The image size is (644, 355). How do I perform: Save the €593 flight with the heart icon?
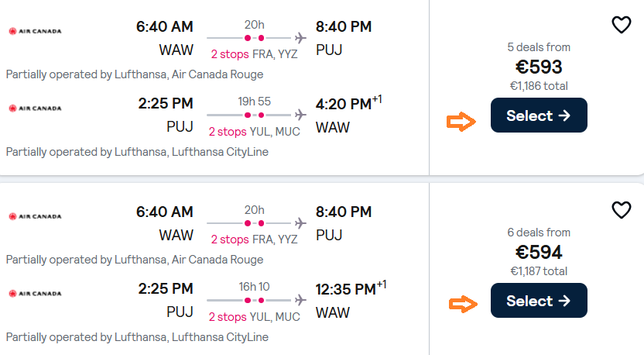(622, 25)
